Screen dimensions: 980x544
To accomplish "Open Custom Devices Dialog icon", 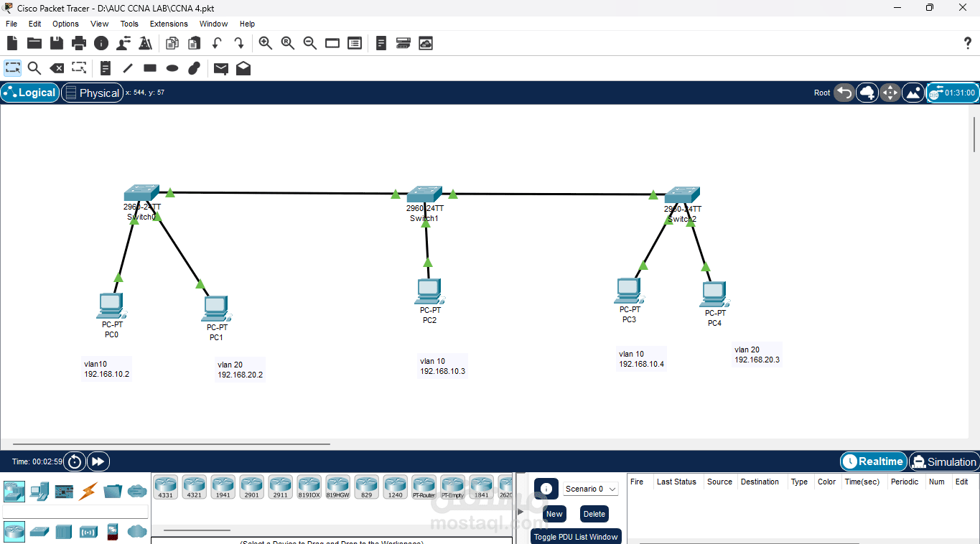I will tap(403, 43).
